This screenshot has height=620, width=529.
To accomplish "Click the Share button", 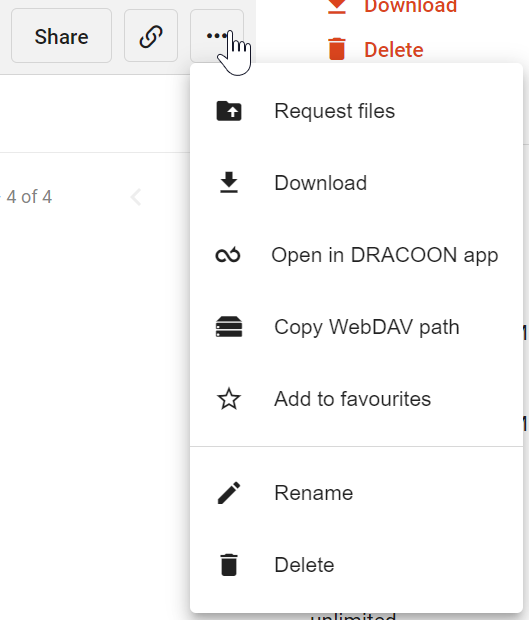I will coord(61,36).
